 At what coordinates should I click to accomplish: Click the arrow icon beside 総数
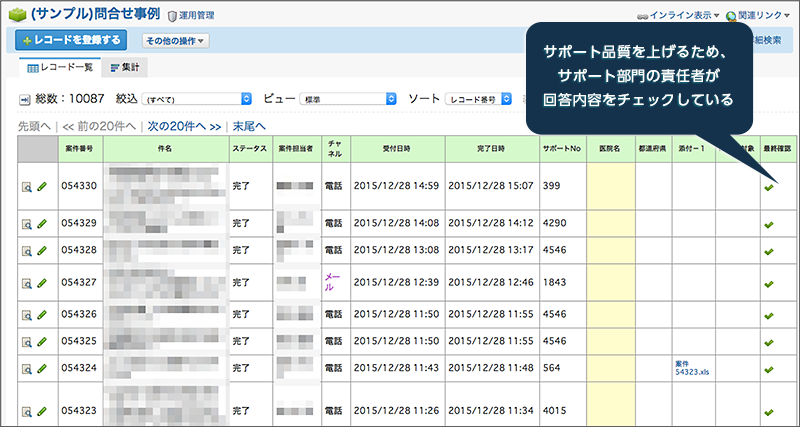(24, 99)
